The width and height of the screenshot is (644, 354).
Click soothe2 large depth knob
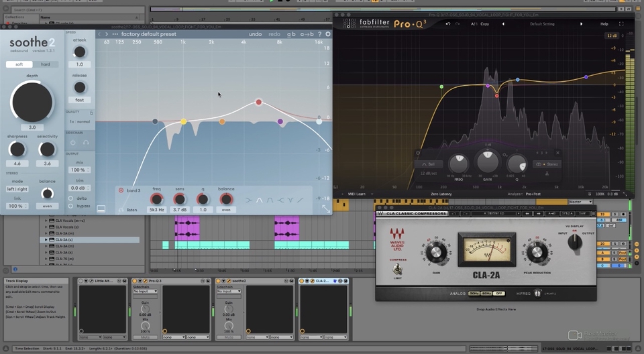[x=32, y=102]
